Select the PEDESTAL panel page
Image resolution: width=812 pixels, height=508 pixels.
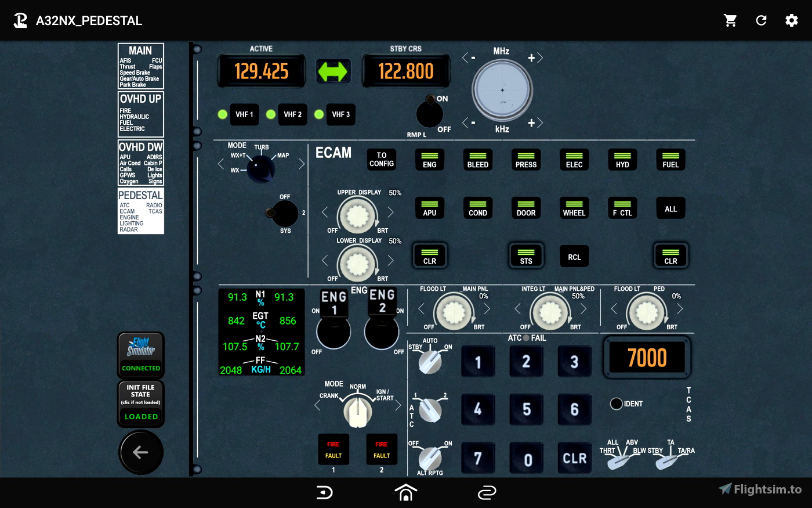point(141,211)
